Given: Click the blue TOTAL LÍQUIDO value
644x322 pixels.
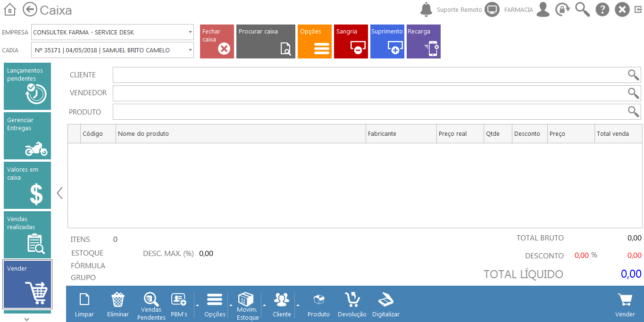Looking at the screenshot, I should (631, 274).
